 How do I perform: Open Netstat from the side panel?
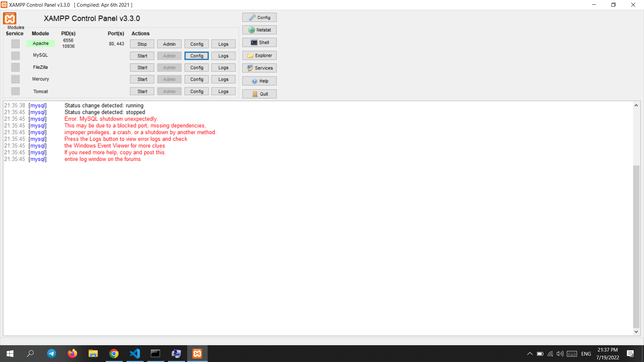(259, 30)
